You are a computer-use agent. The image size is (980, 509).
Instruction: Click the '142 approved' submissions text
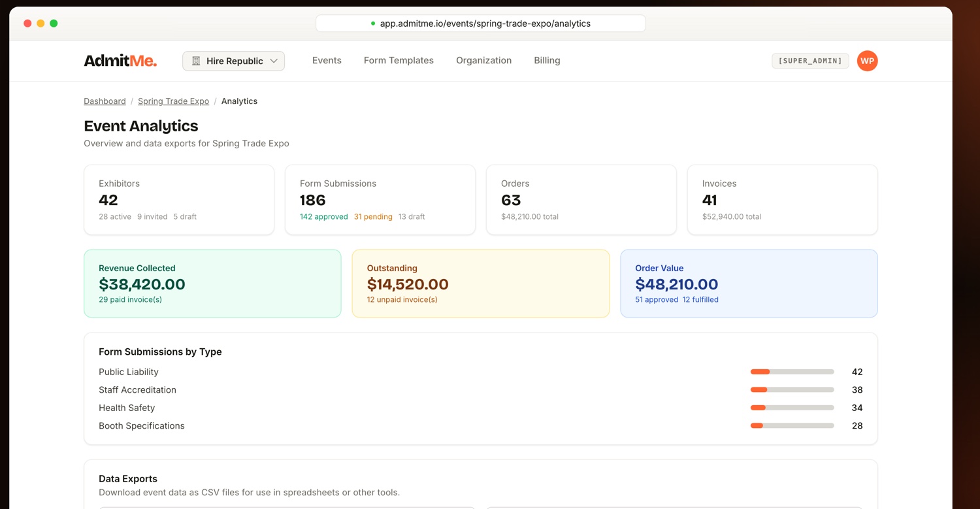[324, 217]
